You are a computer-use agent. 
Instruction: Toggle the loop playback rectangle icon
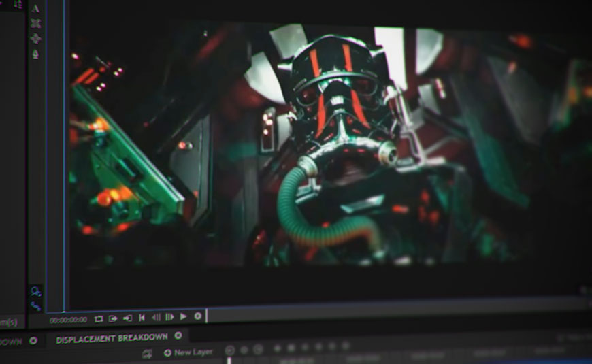pyautogui.click(x=99, y=319)
